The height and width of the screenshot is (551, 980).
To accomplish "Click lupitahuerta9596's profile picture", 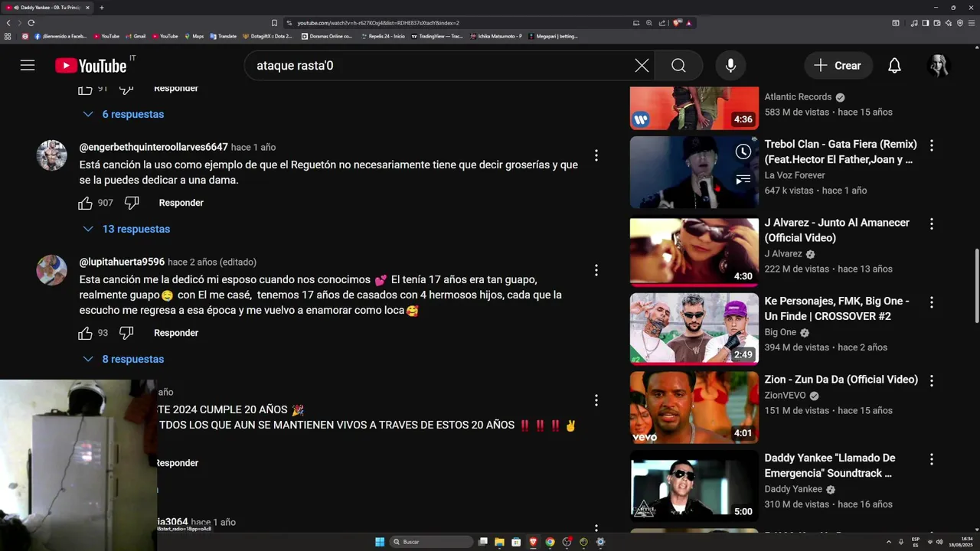I will pos(52,270).
